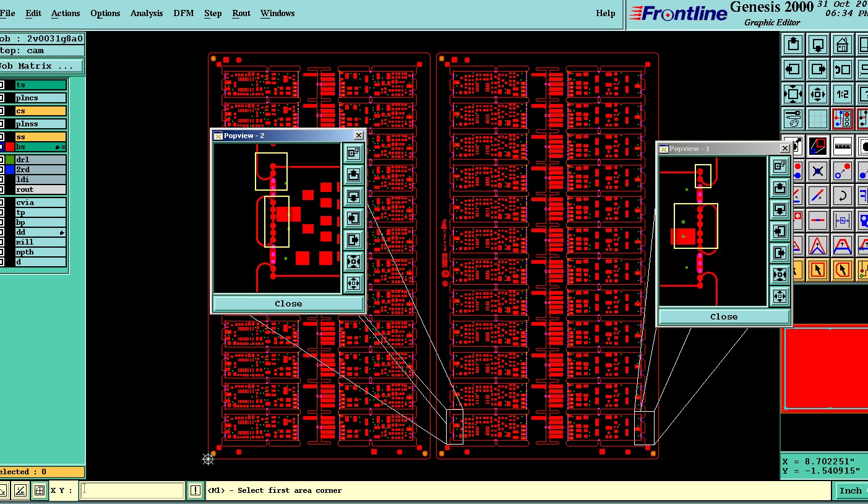Select the plnss layer name
Viewport: 868px width, 504px height.
click(41, 124)
